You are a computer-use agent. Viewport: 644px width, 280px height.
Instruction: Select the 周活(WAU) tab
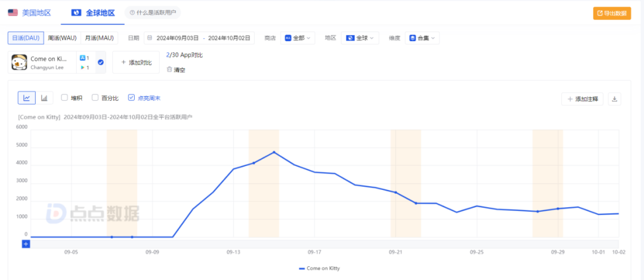63,38
